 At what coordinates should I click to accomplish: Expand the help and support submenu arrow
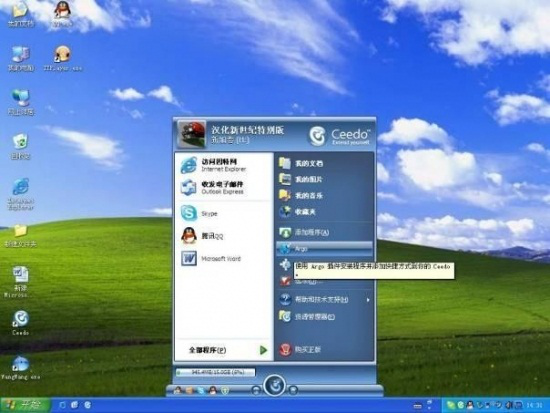pos(368,300)
